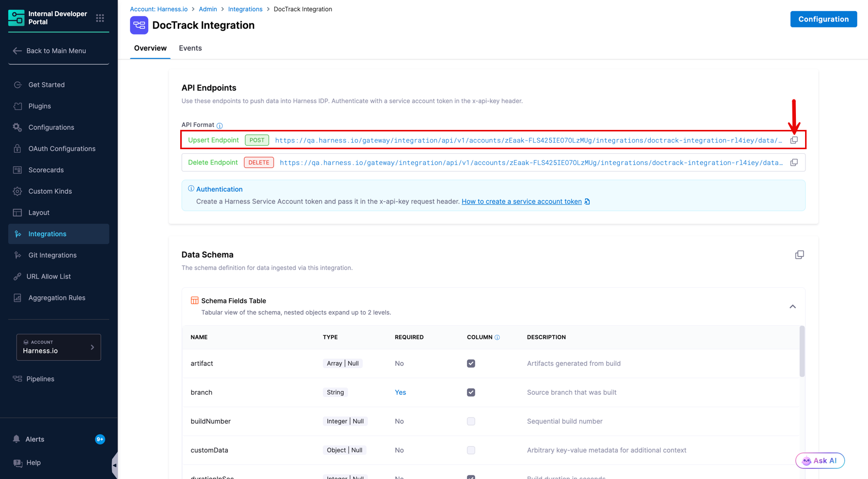Collapse the Schema Fields Table section

pyautogui.click(x=793, y=306)
